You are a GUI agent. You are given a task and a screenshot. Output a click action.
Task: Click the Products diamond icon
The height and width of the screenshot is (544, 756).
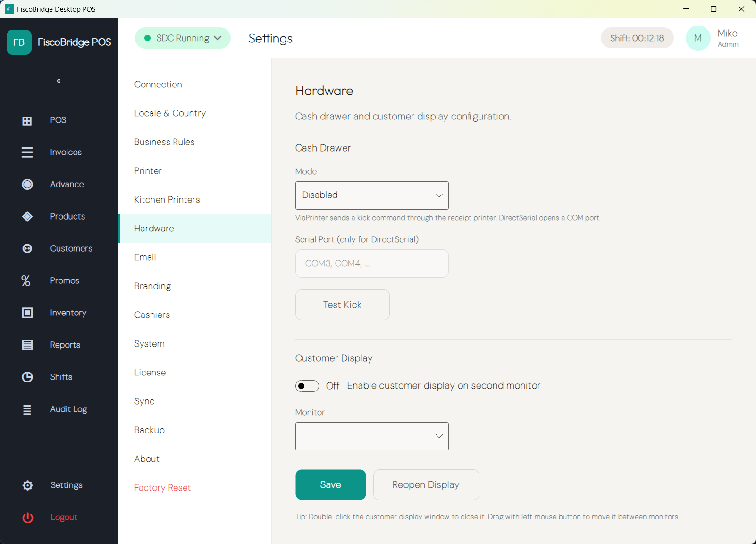(x=27, y=217)
